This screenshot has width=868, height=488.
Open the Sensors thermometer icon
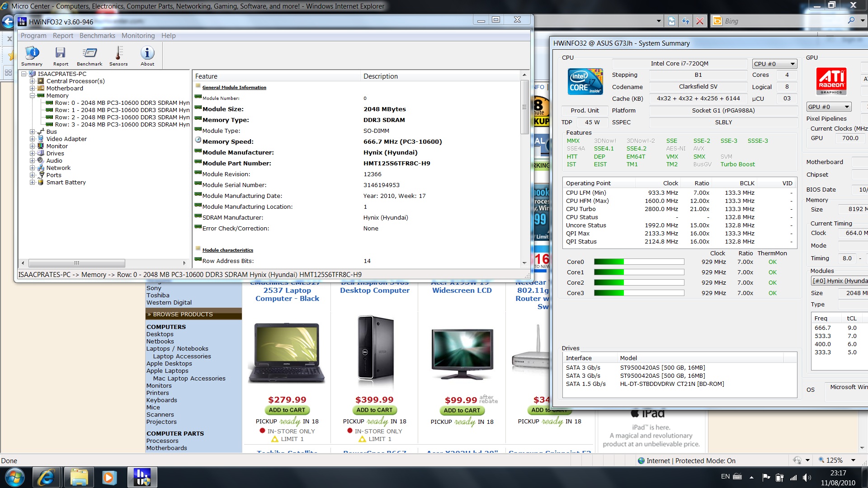click(x=118, y=56)
